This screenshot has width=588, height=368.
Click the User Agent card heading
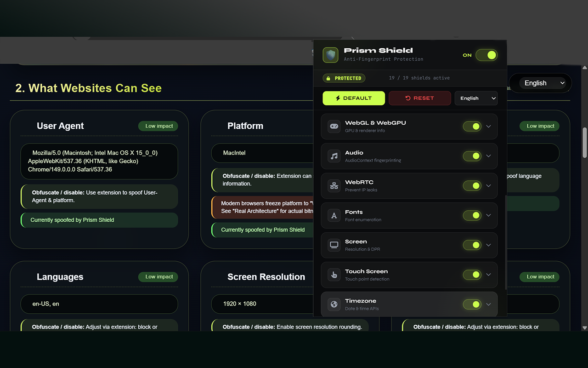(60, 126)
